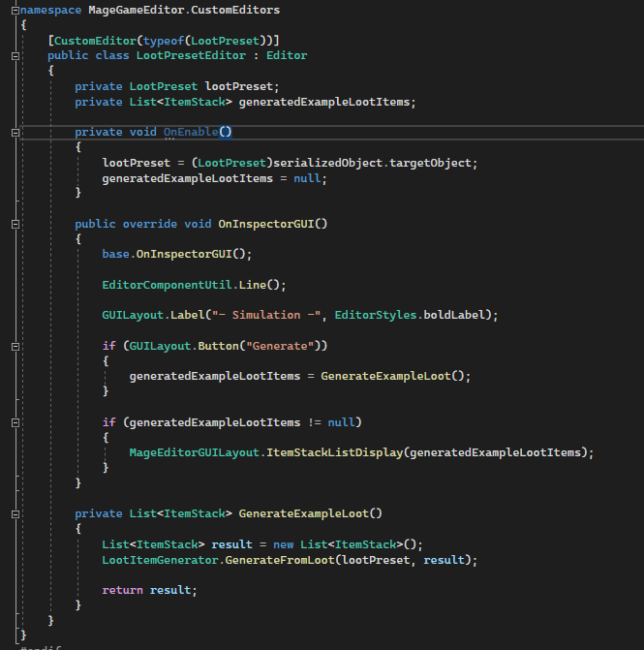
Task: Collapse the OnInspectorGUI method
Action: (x=15, y=224)
